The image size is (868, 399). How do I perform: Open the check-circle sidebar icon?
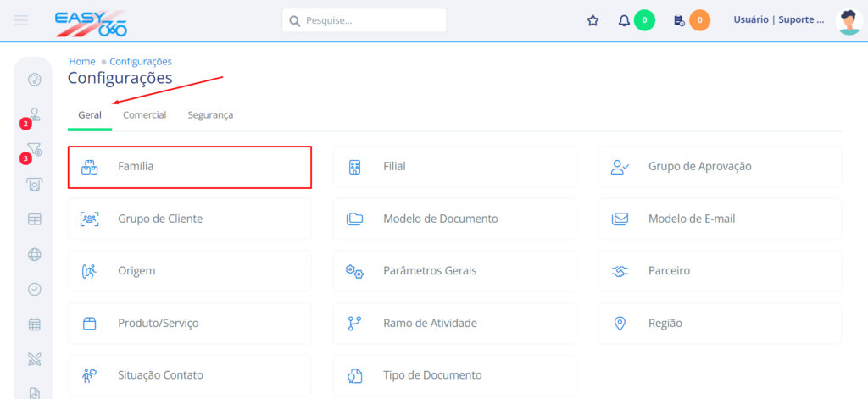tap(34, 290)
